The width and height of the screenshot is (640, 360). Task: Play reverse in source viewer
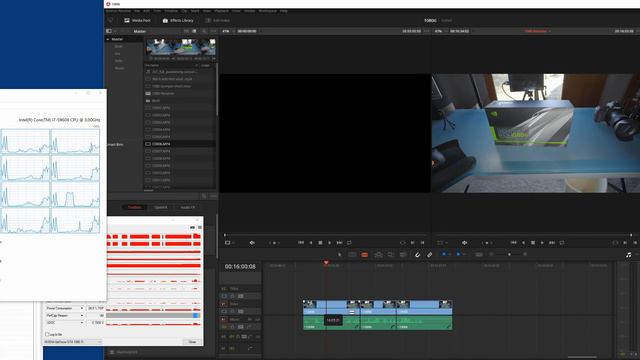(311, 242)
